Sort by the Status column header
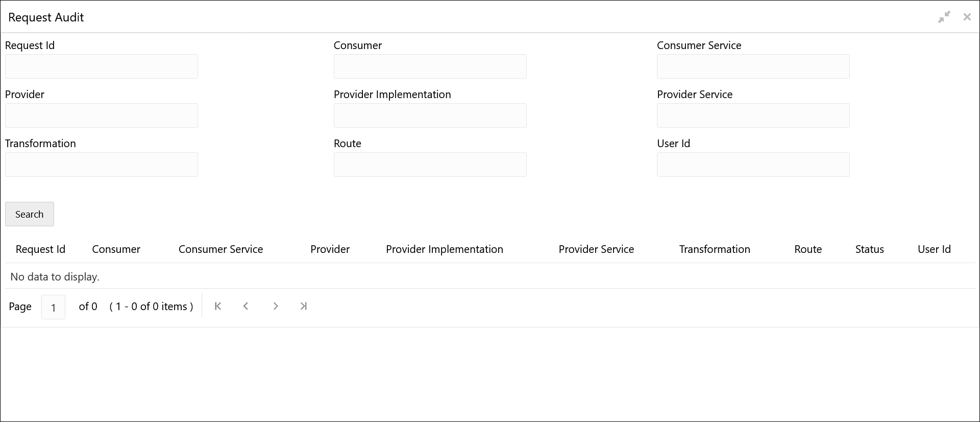Screen dimensions: 980x422 [869, 249]
